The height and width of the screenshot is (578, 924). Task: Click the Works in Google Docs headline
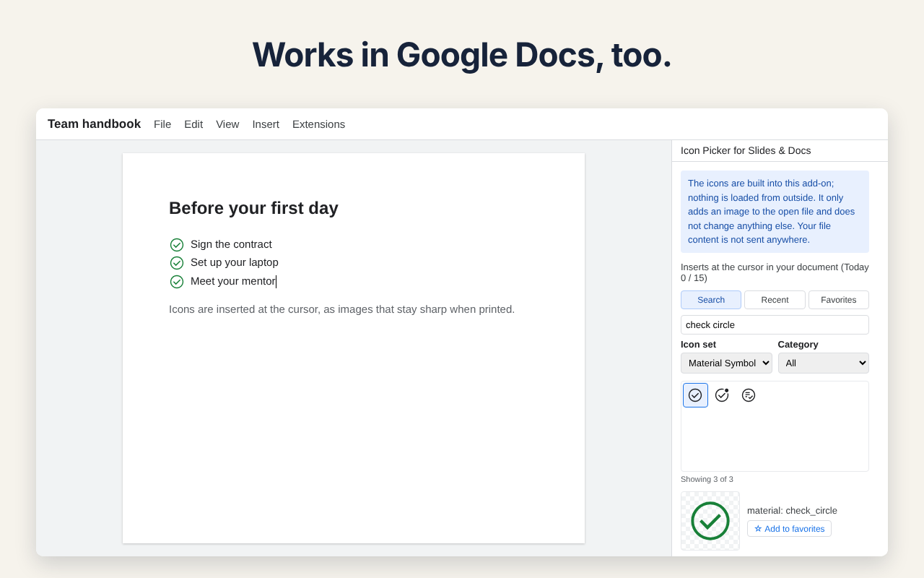click(x=462, y=55)
